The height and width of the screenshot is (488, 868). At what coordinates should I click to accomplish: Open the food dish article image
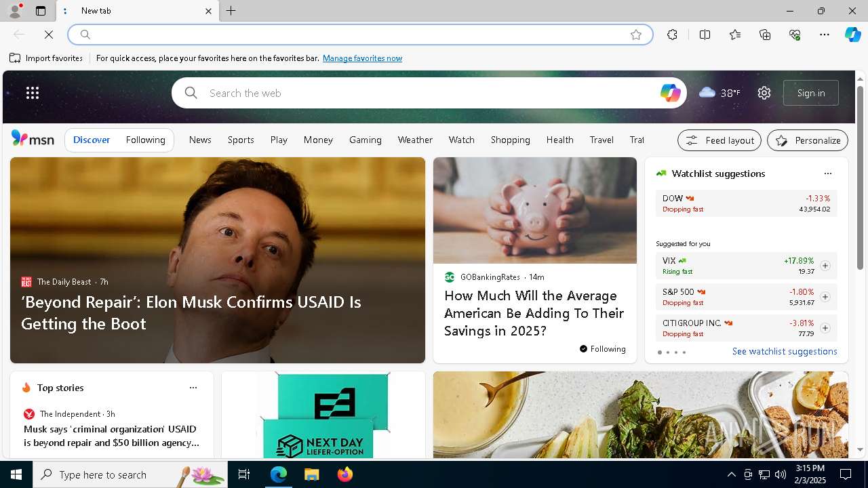641,415
